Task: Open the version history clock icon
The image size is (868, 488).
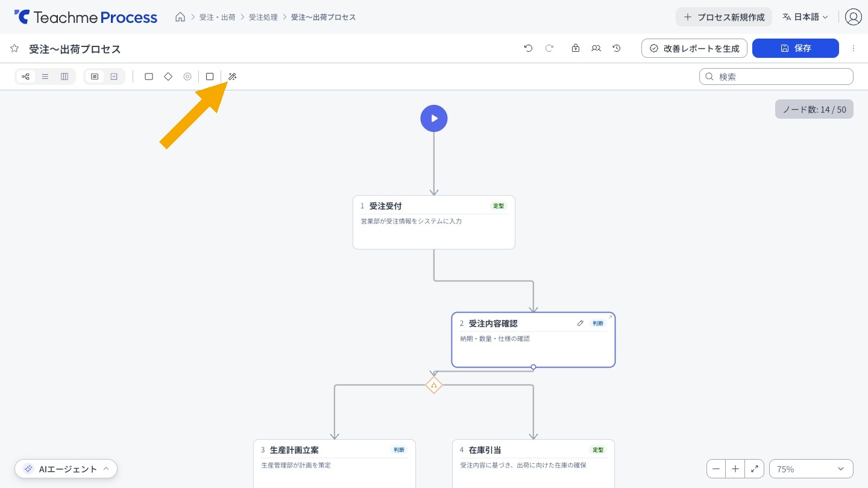Action: pyautogui.click(x=617, y=48)
